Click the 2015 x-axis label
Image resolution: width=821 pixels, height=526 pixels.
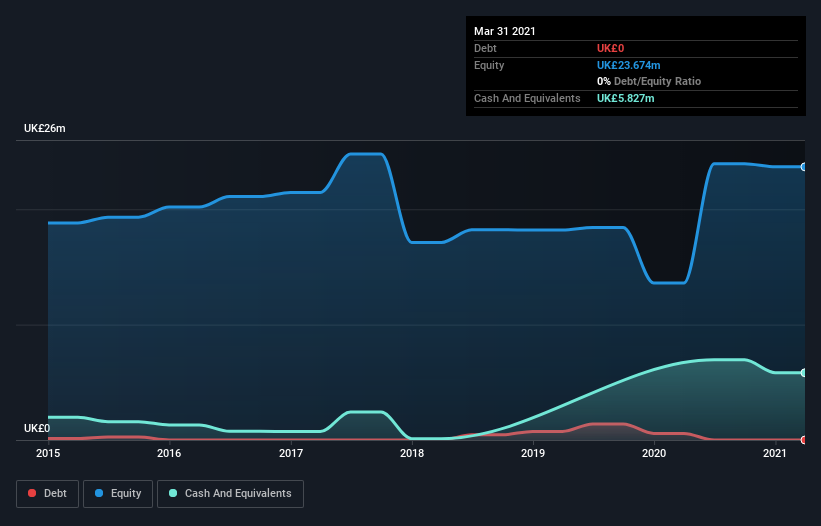pos(47,454)
